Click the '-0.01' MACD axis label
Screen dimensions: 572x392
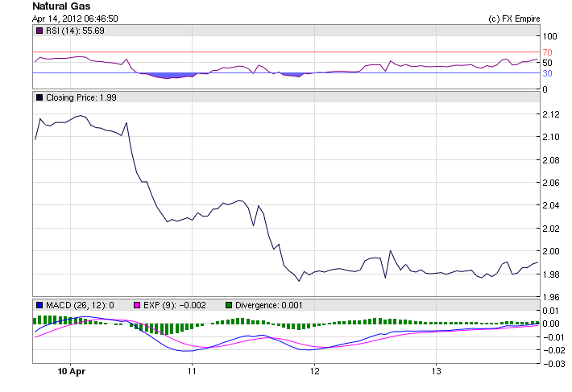click(553, 337)
